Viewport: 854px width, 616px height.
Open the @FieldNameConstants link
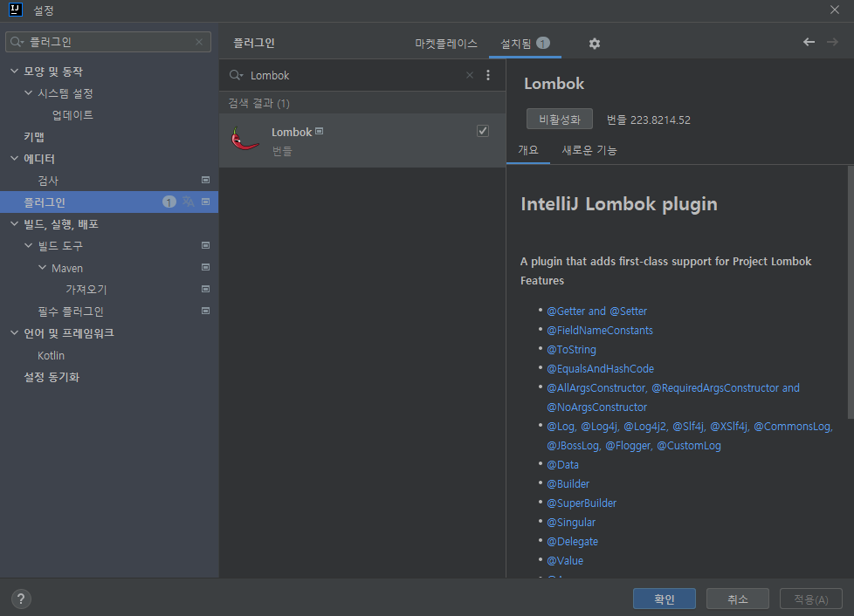[600, 331]
